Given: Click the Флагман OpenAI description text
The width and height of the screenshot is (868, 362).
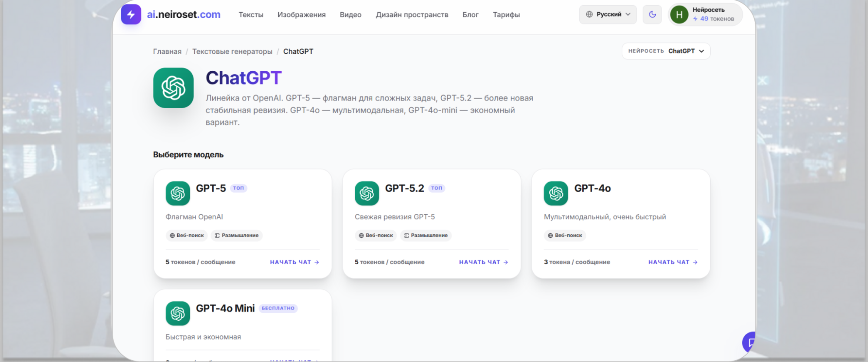Looking at the screenshot, I should (194, 217).
